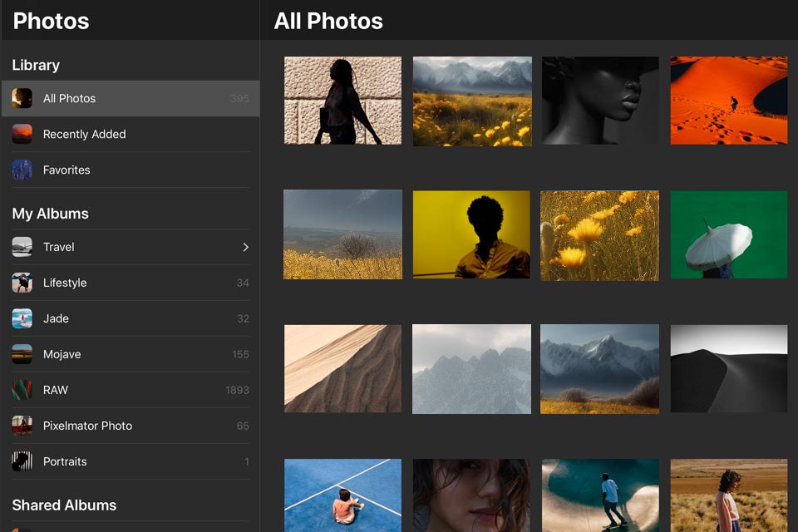Open the silhouette on yellow background photo
The image size is (798, 532).
coord(471,234)
